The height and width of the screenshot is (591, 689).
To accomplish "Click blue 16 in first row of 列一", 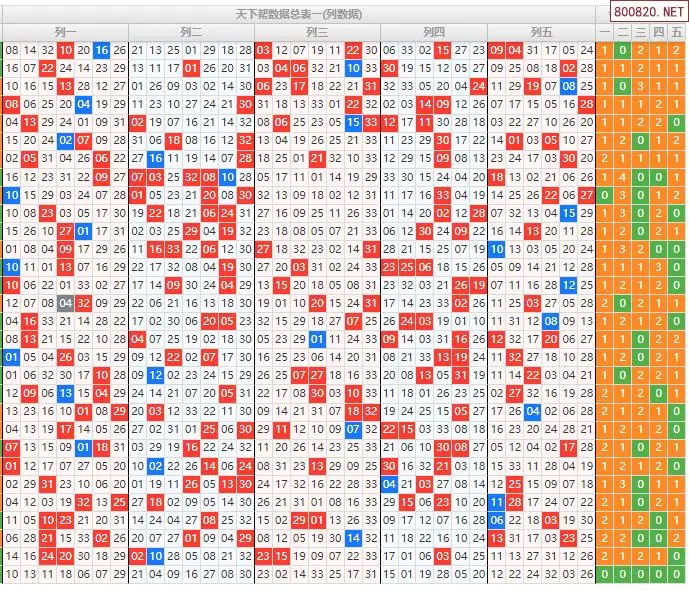I will pos(102,50).
